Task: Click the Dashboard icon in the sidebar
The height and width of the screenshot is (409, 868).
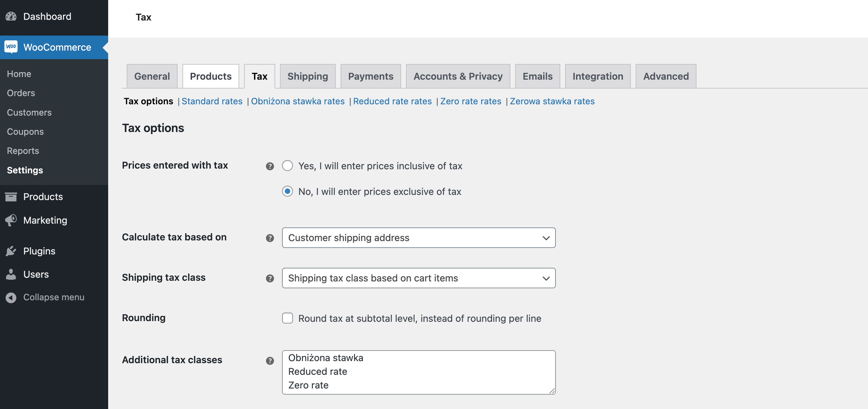Action: (11, 16)
